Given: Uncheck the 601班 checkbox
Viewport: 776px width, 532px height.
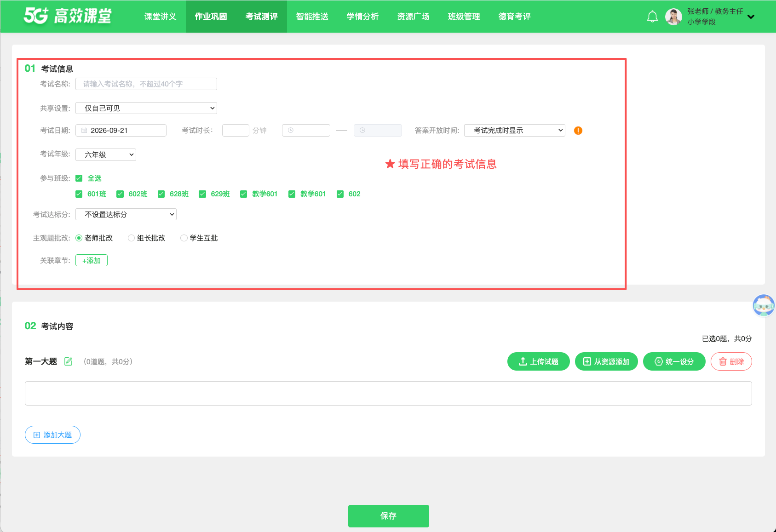Looking at the screenshot, I should tap(79, 194).
